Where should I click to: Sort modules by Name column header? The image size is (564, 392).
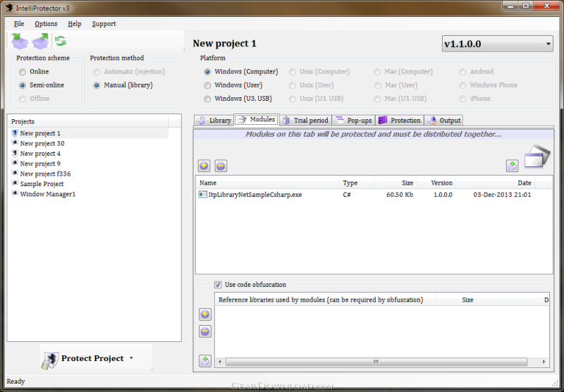click(x=268, y=183)
